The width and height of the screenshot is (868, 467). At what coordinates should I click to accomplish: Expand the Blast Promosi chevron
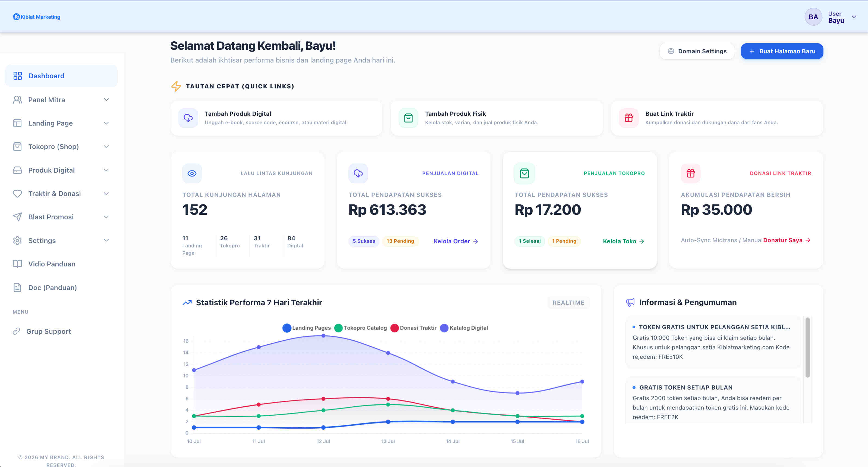pos(106,217)
